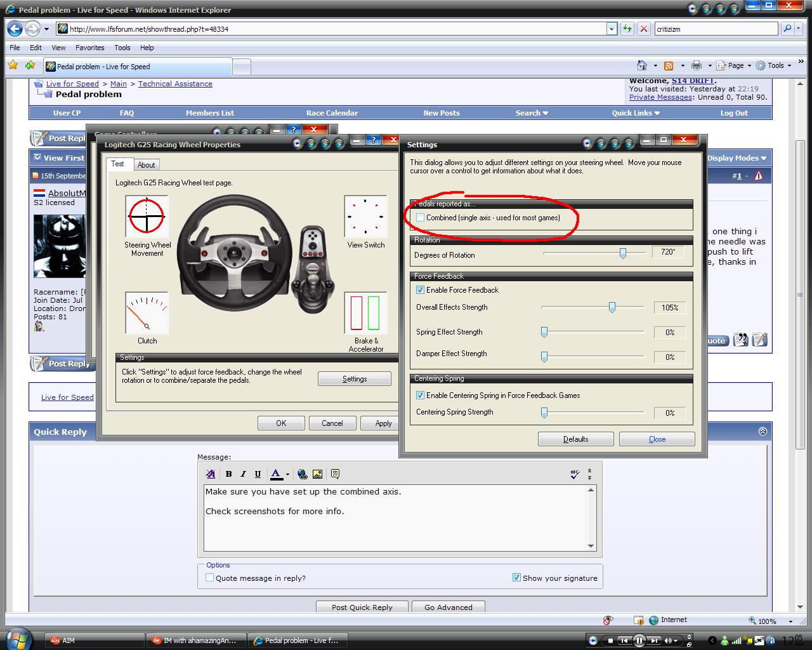Click the Go Advanced button
This screenshot has width=812, height=650.
pos(449,607)
